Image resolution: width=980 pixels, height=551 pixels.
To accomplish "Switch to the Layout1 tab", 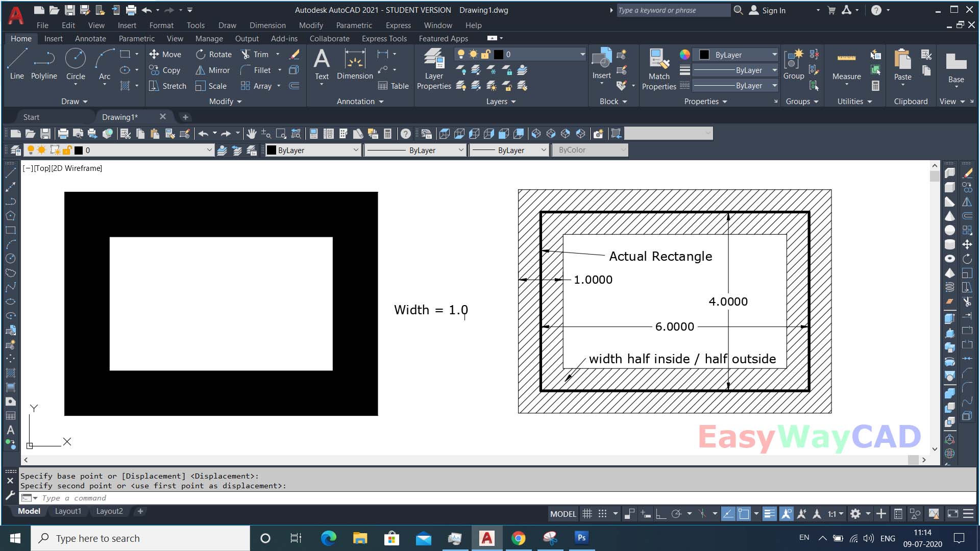I will 68,511.
